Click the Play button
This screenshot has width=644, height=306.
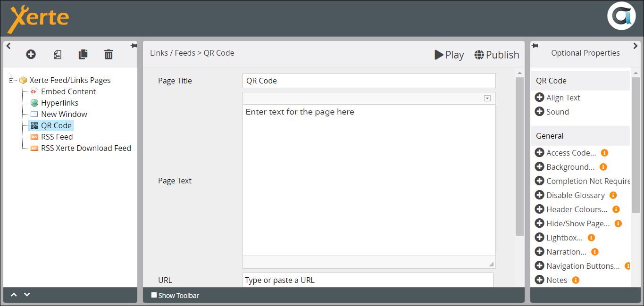(449, 55)
